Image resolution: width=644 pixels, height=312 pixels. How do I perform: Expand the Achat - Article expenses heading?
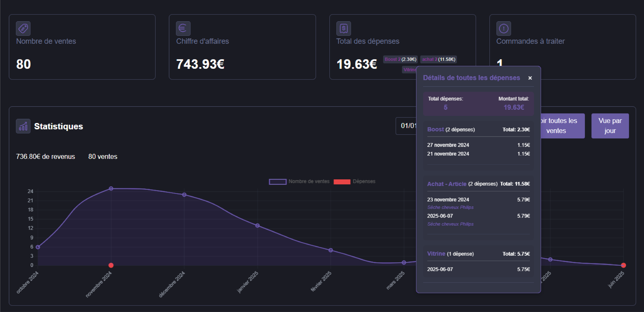tap(447, 184)
